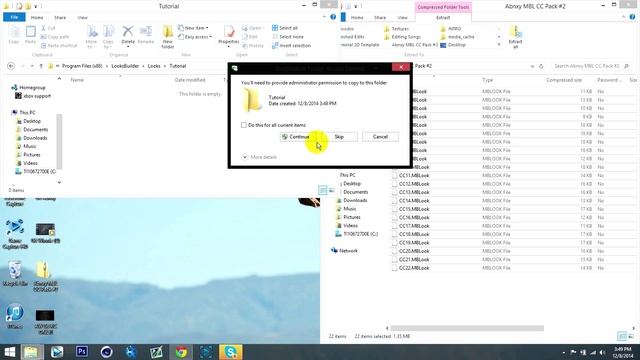Switch to View tab in Tutorial window

pos(82,18)
